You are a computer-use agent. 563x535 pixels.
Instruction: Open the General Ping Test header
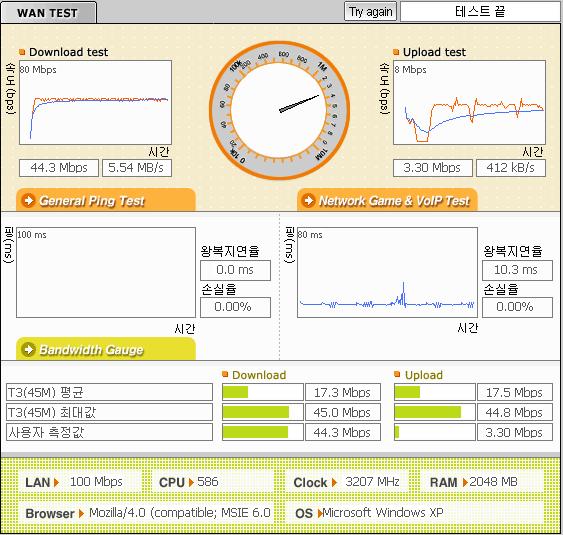[x=106, y=200]
